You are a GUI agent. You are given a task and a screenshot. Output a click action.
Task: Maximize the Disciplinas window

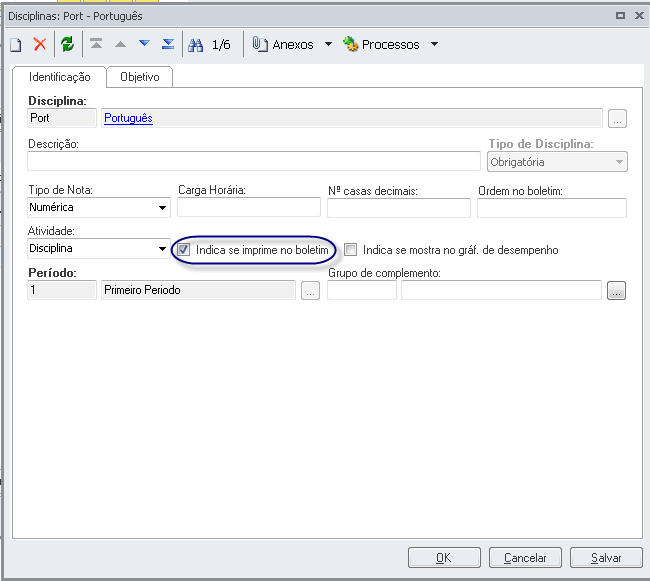[620, 16]
